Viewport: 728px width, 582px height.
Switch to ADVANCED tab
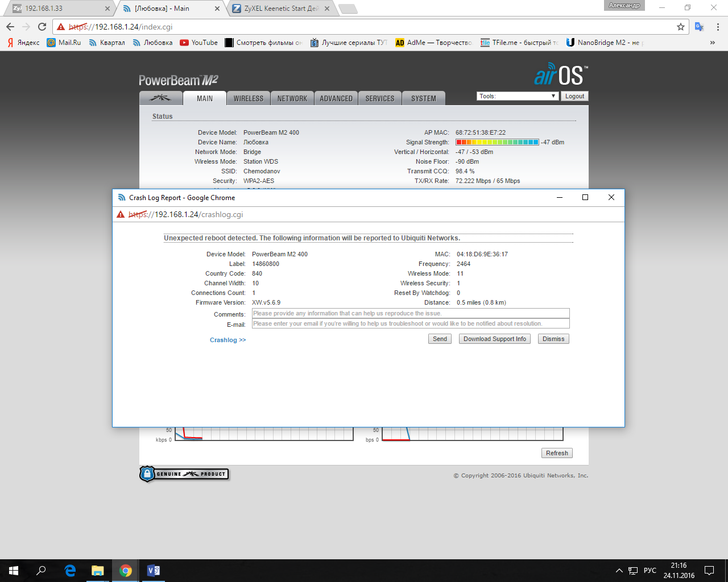point(336,98)
